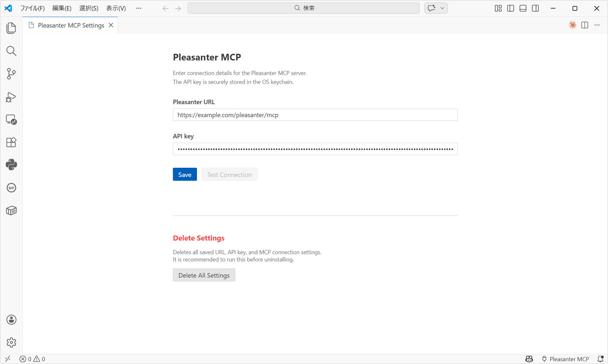Open the 選択(S) menu
This screenshot has width=608, height=364.
point(89,8)
